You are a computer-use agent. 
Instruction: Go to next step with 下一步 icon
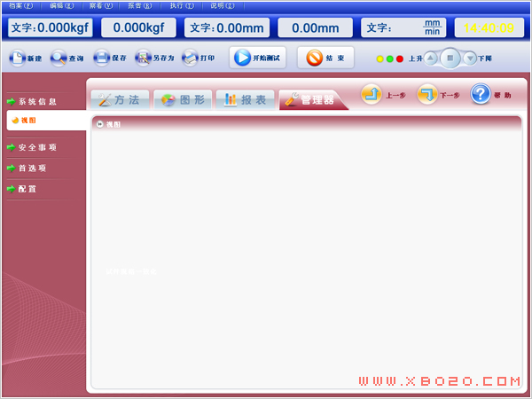pos(427,94)
